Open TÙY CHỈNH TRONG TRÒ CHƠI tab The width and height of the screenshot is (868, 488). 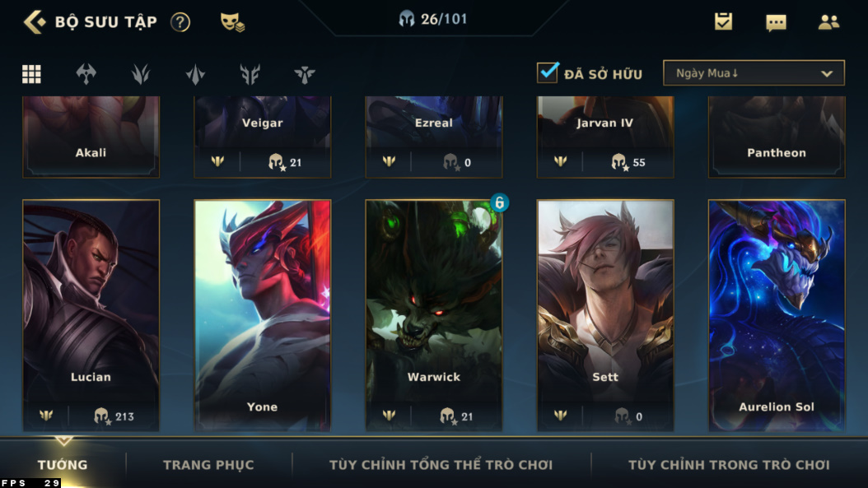coord(729,465)
